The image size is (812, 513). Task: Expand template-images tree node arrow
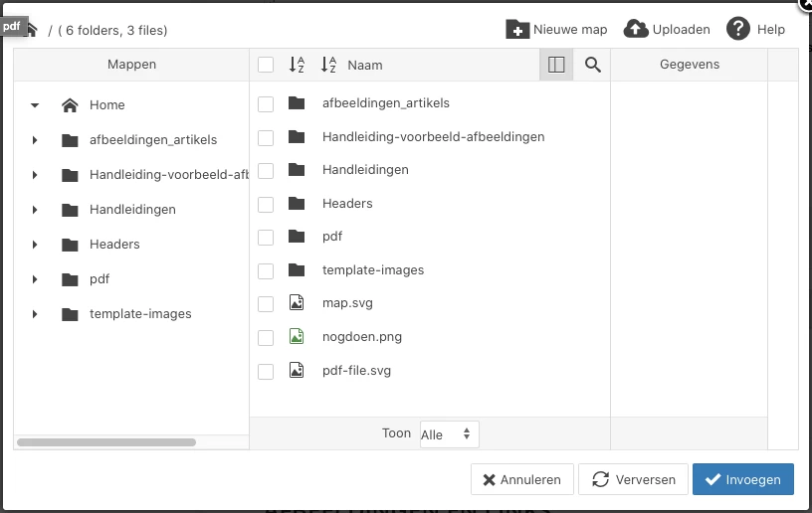coord(35,314)
